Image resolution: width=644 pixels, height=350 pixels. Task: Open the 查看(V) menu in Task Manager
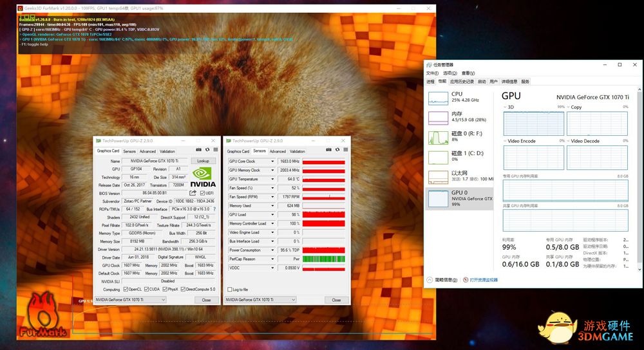(x=468, y=73)
